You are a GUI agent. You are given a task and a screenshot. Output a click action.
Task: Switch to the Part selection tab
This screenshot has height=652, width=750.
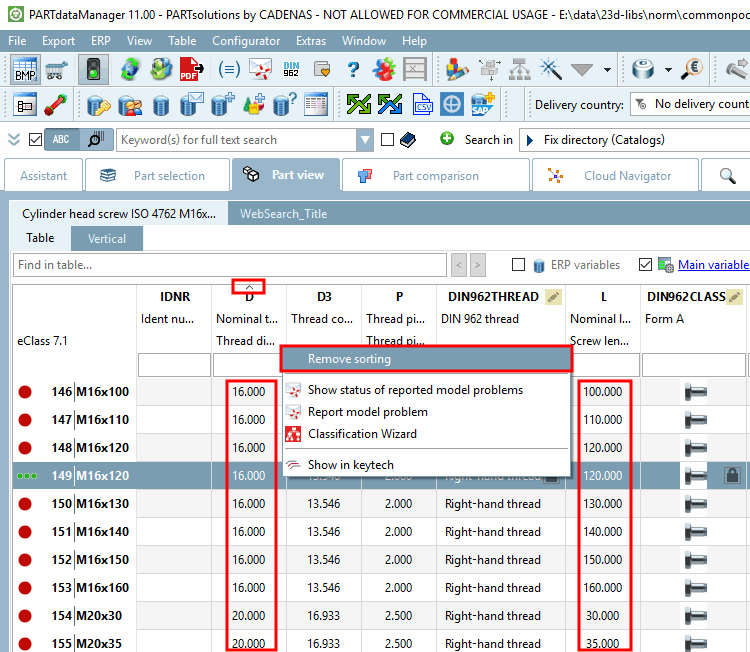[x=157, y=176]
